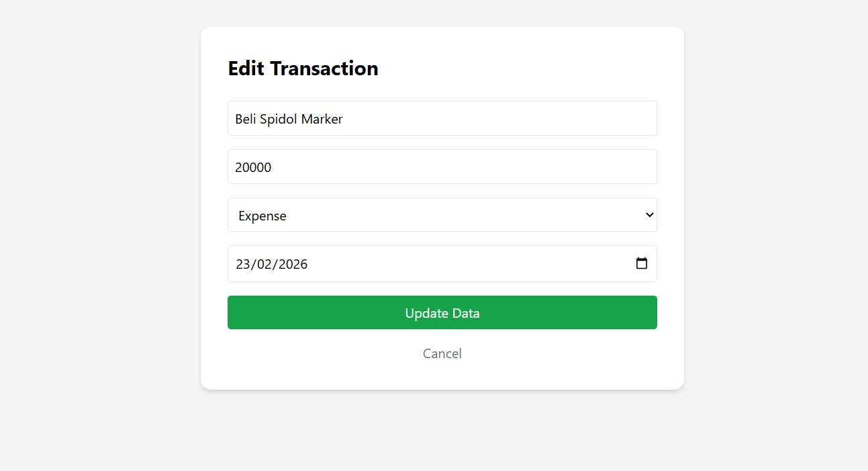Click the Update Data button
The width and height of the screenshot is (868, 471).
click(442, 312)
